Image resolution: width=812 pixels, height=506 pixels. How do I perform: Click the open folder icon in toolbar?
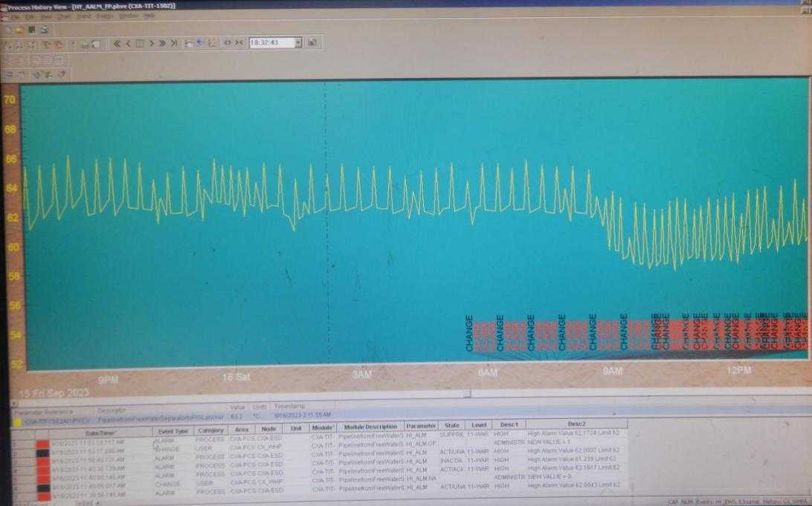(x=19, y=30)
